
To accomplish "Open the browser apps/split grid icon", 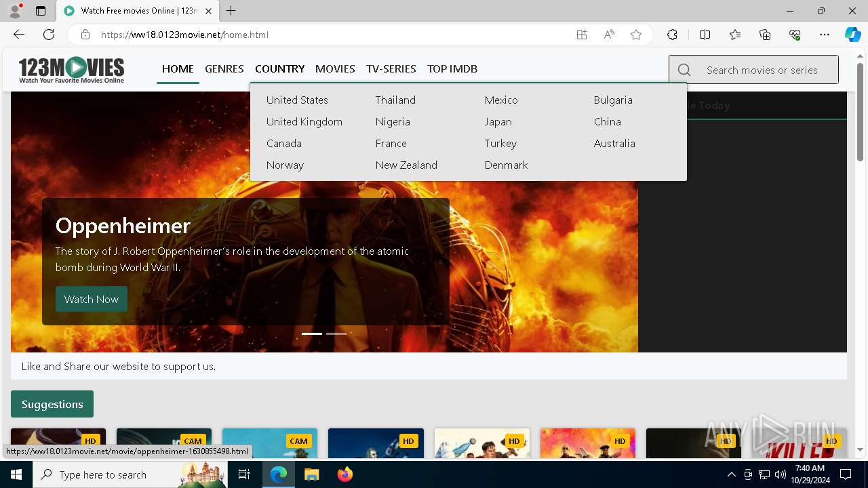I will (582, 35).
